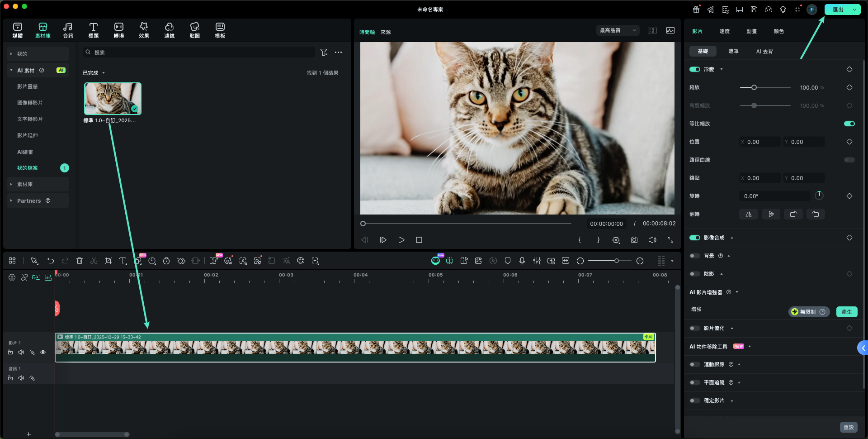This screenshot has height=439, width=868.
Task: Open the 轉場 transitions panel
Action: pos(118,30)
